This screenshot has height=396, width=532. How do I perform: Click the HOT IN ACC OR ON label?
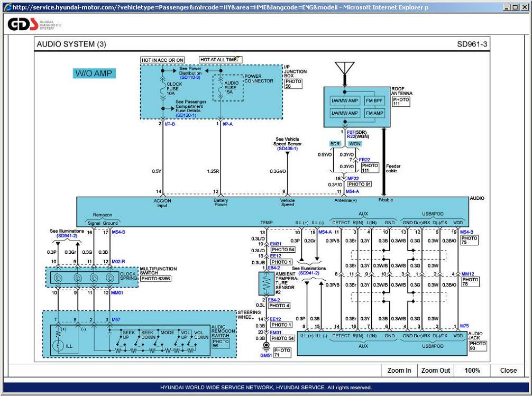[x=162, y=60]
